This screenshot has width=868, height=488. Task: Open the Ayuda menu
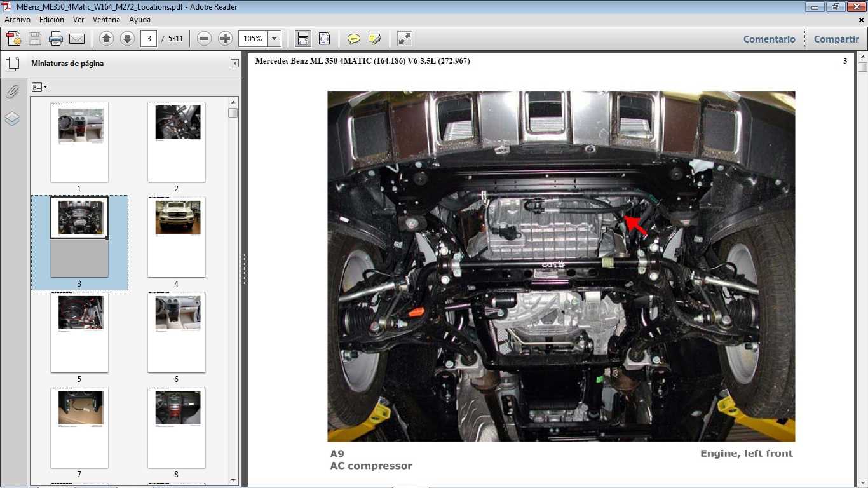click(140, 20)
